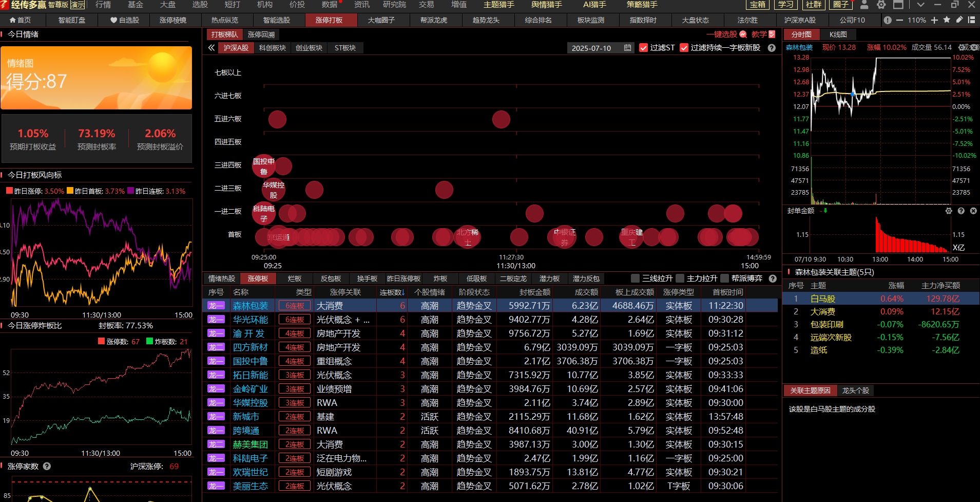Click the 华媒控股 bubble on 二进三板 row
The width and height of the screenshot is (980, 502).
coord(273,190)
